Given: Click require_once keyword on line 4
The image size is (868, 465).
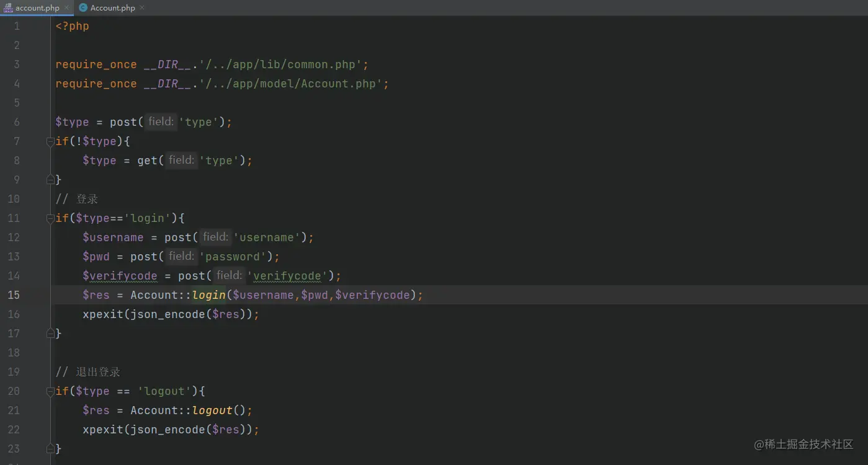Looking at the screenshot, I should (x=96, y=84).
